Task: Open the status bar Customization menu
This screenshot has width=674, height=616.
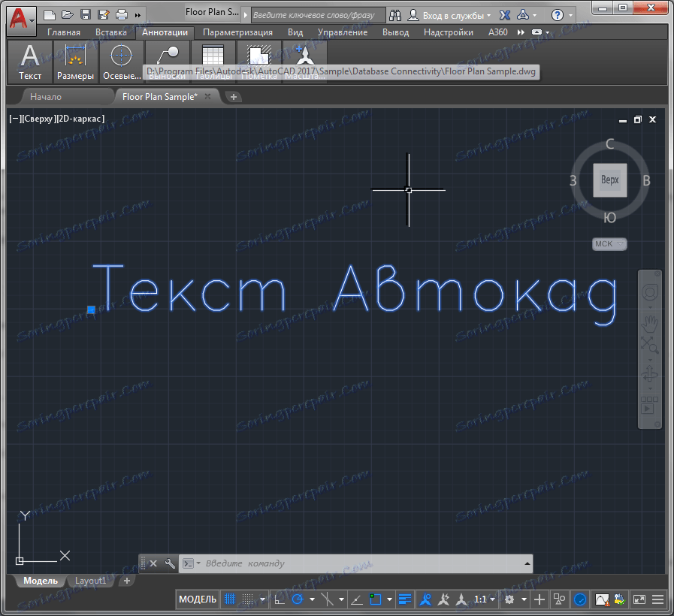Action: click(x=657, y=599)
